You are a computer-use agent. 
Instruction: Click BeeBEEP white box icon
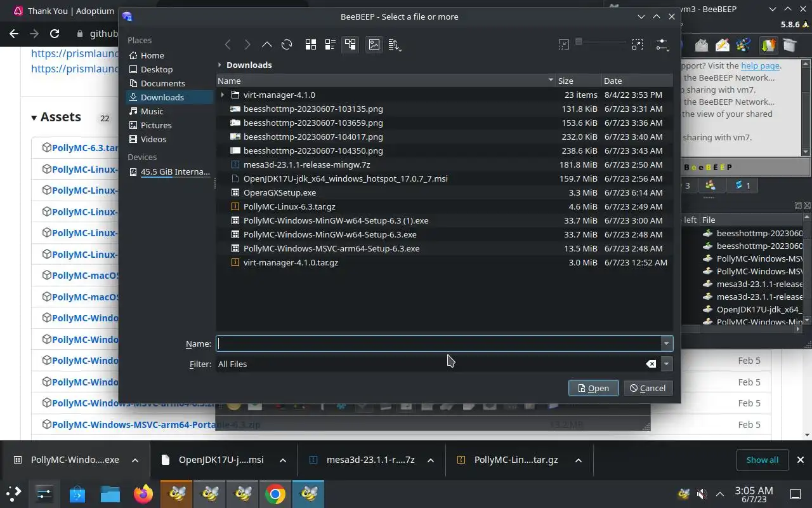point(789,45)
